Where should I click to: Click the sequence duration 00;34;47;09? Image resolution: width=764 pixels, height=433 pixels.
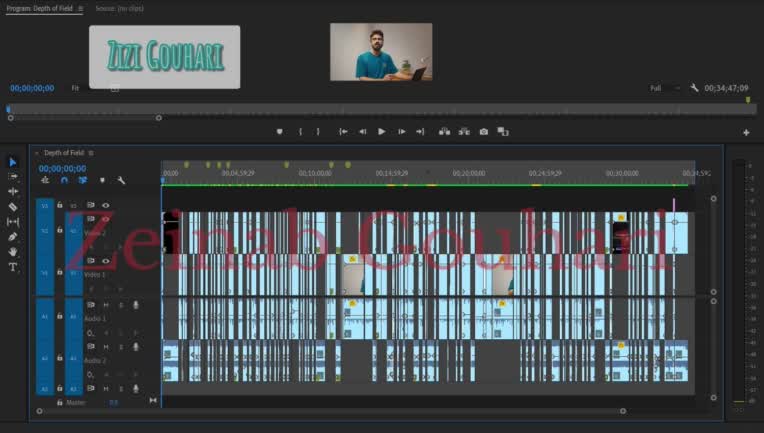point(726,88)
